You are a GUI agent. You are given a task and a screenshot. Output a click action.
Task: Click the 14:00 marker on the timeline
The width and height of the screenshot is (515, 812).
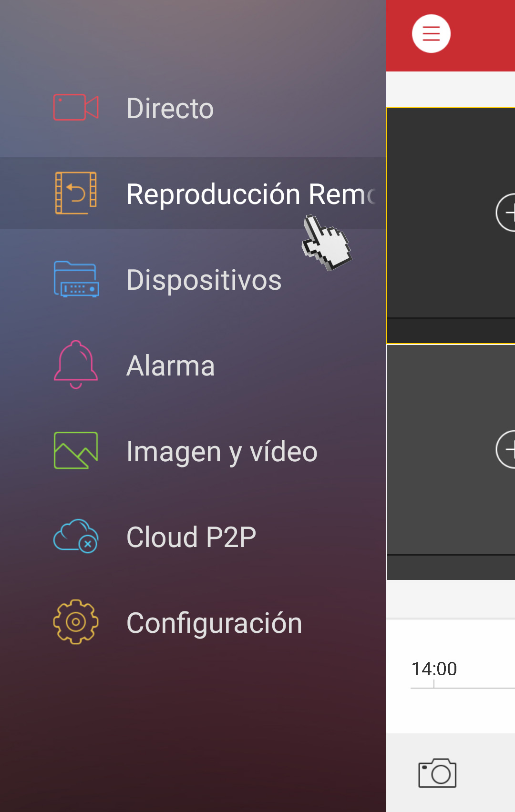[434, 669]
